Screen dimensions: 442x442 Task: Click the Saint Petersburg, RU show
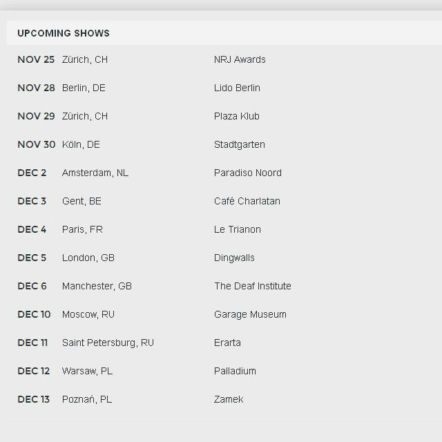tap(108, 343)
